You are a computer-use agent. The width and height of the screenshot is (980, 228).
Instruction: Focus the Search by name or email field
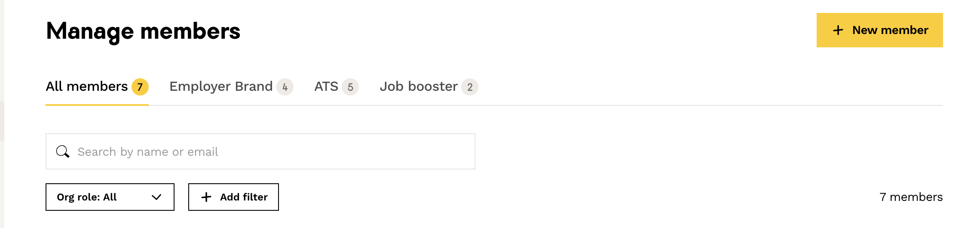pos(260,151)
